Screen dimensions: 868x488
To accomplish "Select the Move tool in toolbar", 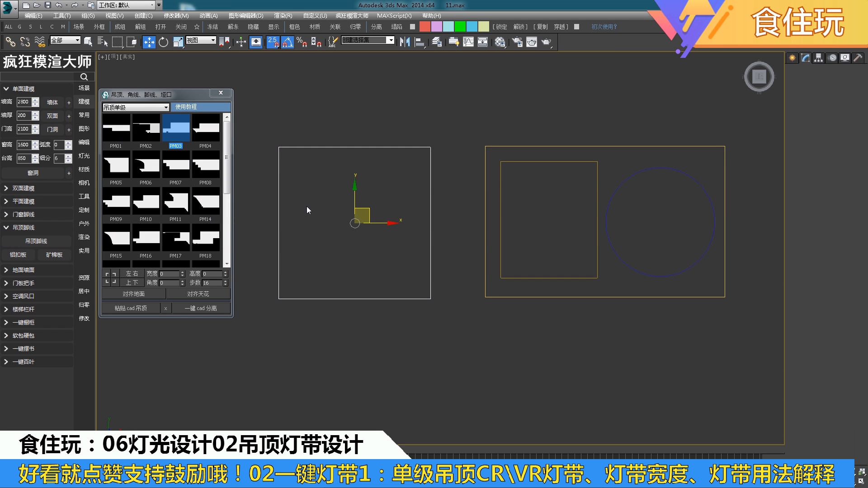I will (x=149, y=42).
